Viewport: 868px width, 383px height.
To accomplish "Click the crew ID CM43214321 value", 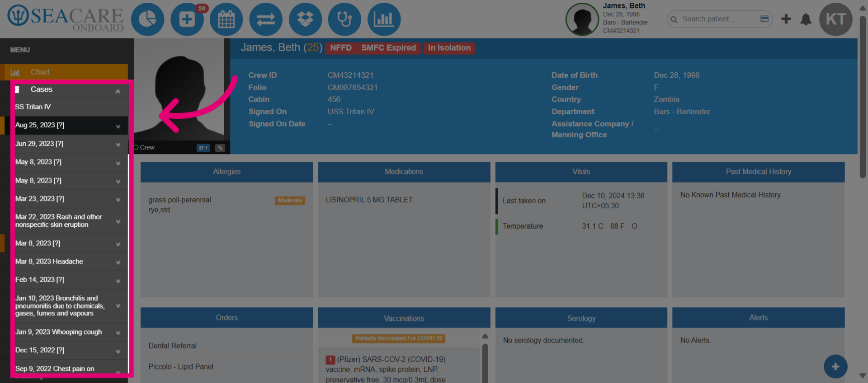I will click(350, 75).
